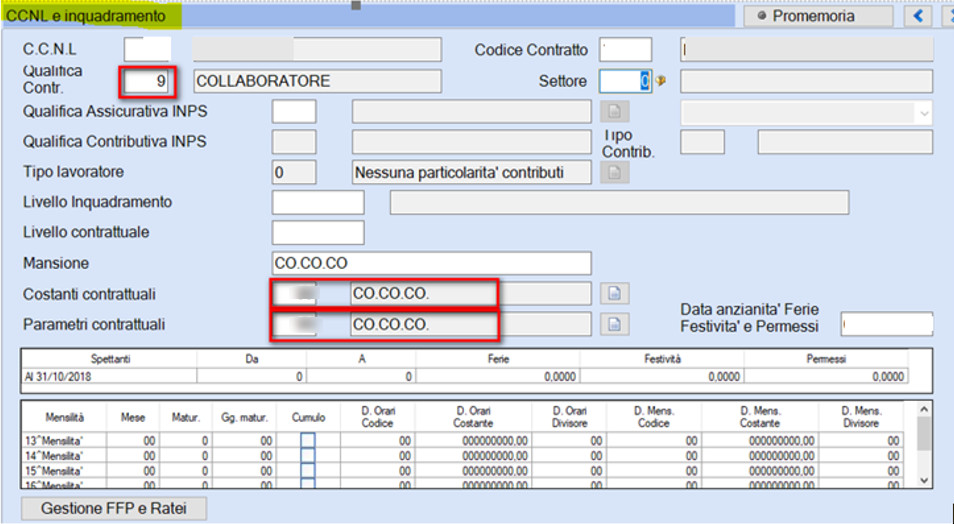Click the Festività value 0,0000 cell

[x=662, y=377]
